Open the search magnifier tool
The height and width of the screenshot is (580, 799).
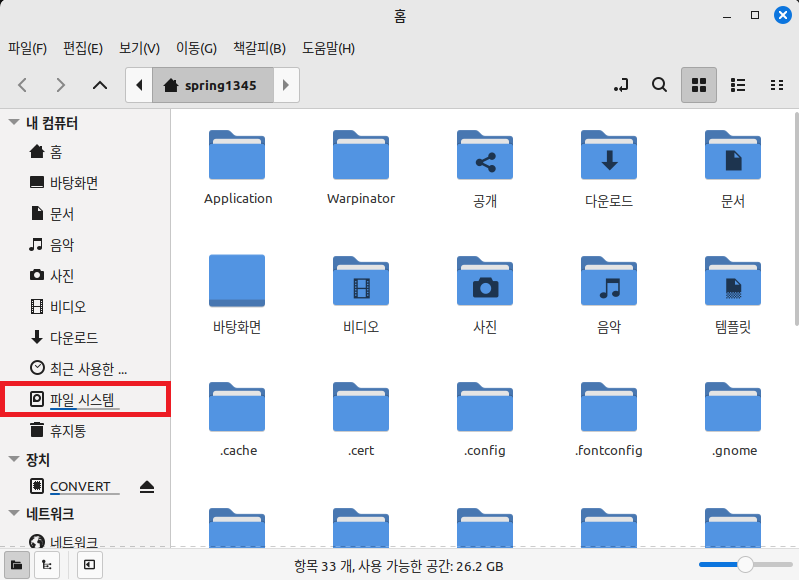click(x=659, y=85)
